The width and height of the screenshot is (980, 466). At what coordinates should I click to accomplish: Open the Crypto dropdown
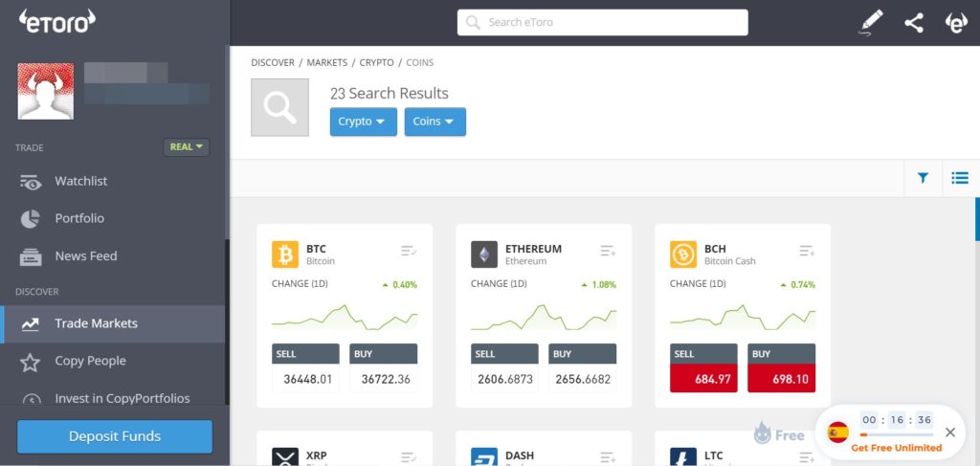pyautogui.click(x=363, y=122)
